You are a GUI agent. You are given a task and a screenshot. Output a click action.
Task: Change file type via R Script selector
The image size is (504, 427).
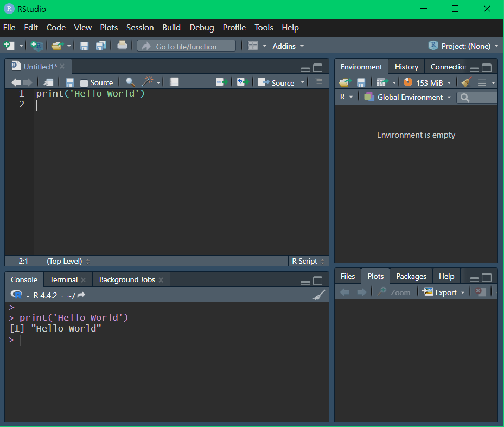pyautogui.click(x=308, y=261)
